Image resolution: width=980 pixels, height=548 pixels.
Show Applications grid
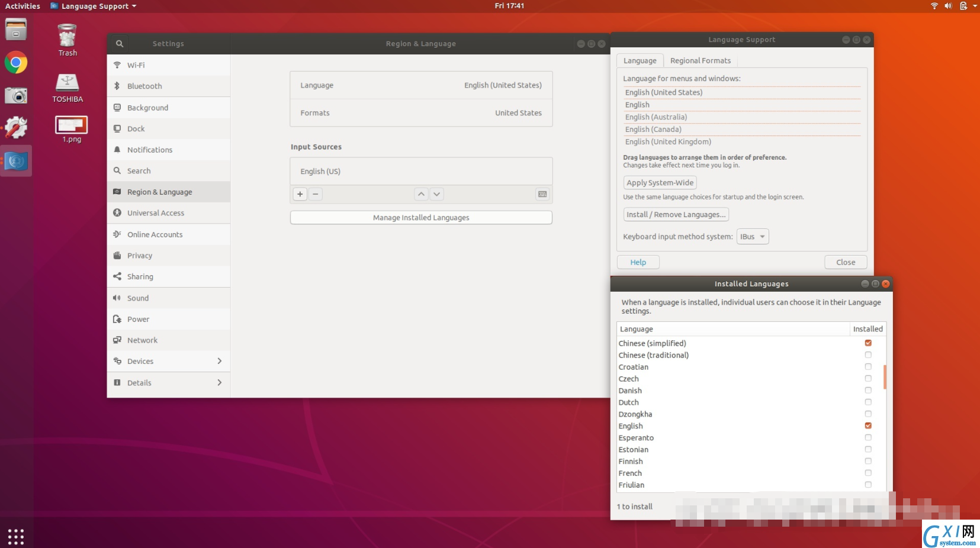click(x=16, y=536)
